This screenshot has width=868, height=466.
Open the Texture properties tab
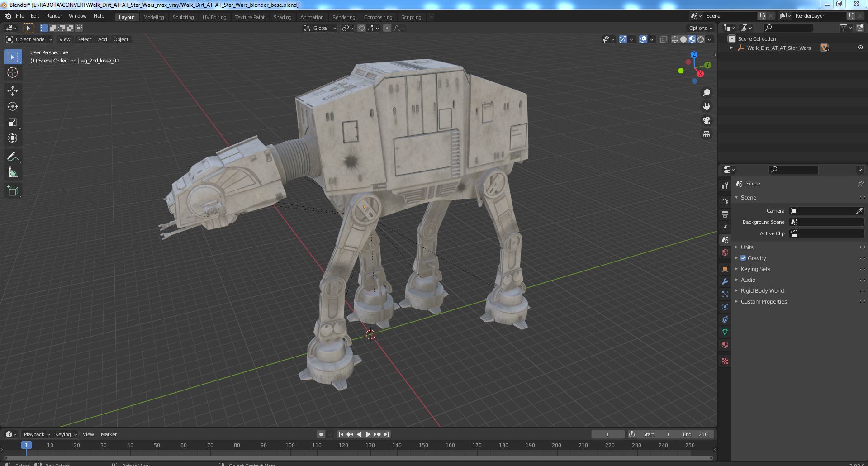click(x=725, y=361)
